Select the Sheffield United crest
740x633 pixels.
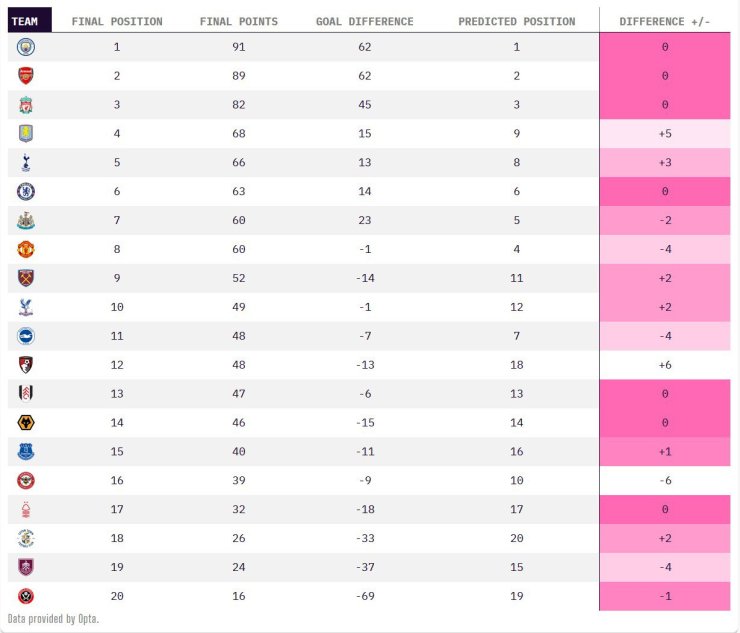(x=26, y=596)
